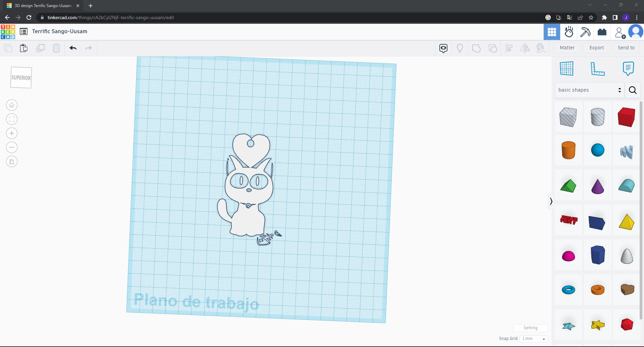Click the Paste toolbar icon
This screenshot has width=644, height=347.
[23, 48]
